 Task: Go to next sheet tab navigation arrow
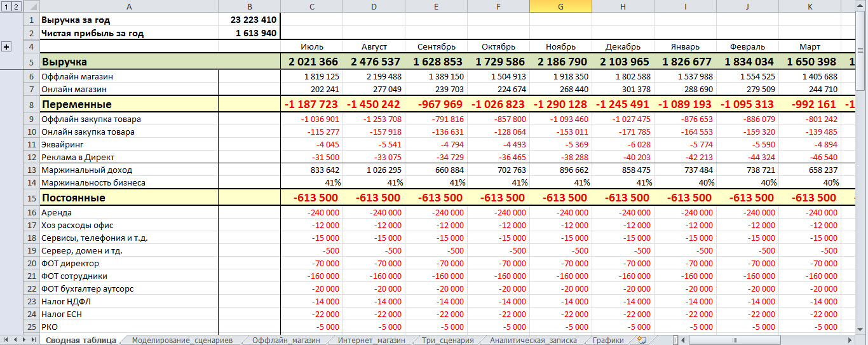coord(25,340)
